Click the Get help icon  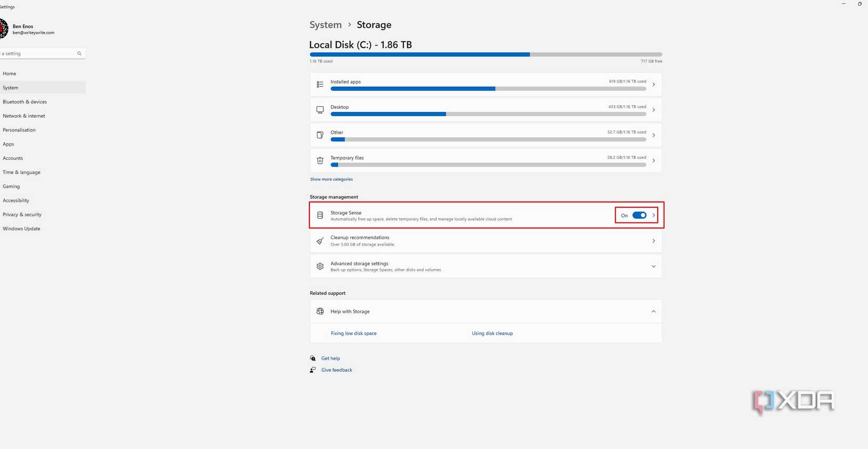point(313,358)
